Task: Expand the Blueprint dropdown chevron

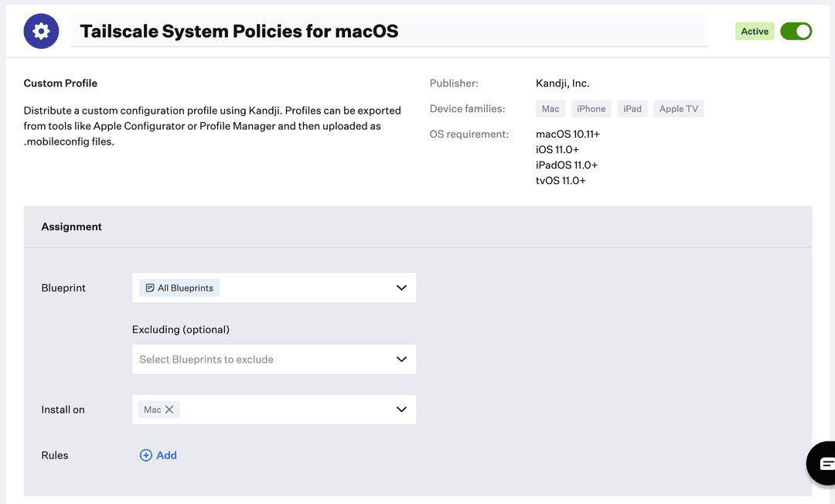Action: click(x=401, y=288)
